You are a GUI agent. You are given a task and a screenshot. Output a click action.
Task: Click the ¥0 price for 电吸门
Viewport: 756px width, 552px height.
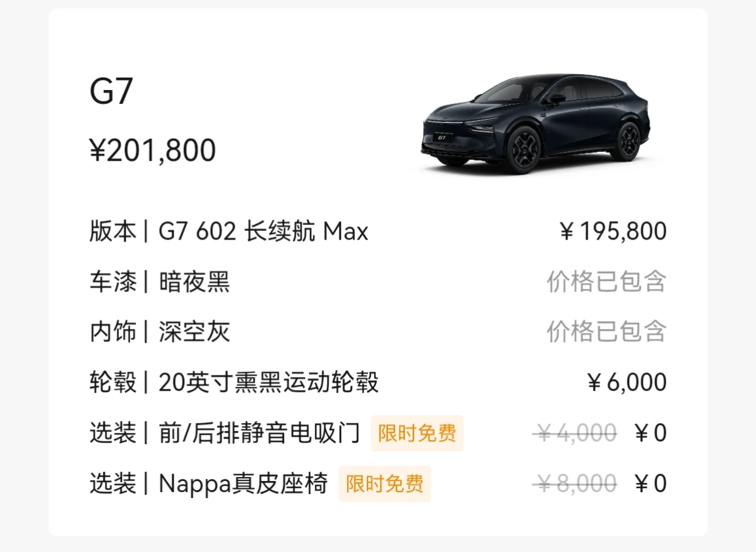[651, 433]
